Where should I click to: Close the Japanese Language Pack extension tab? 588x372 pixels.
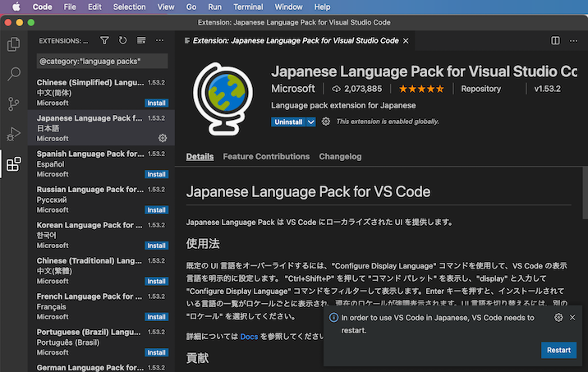tap(406, 41)
